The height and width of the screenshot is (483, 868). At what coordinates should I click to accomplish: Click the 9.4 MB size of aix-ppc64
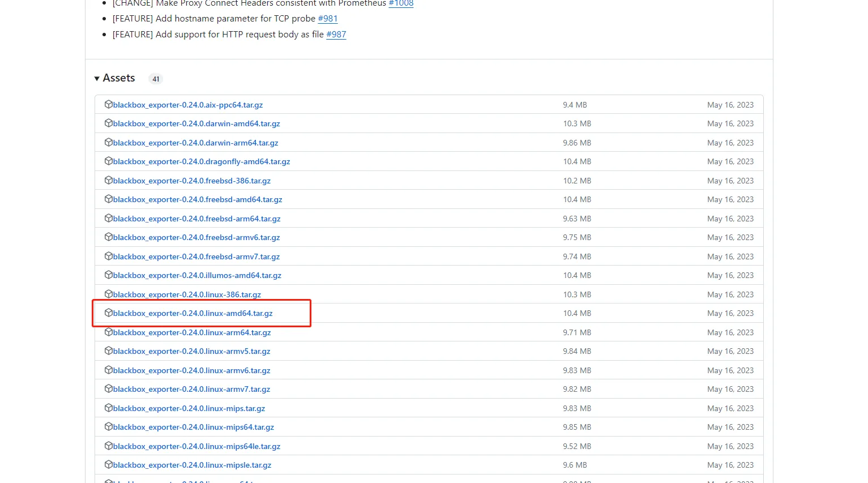(575, 105)
